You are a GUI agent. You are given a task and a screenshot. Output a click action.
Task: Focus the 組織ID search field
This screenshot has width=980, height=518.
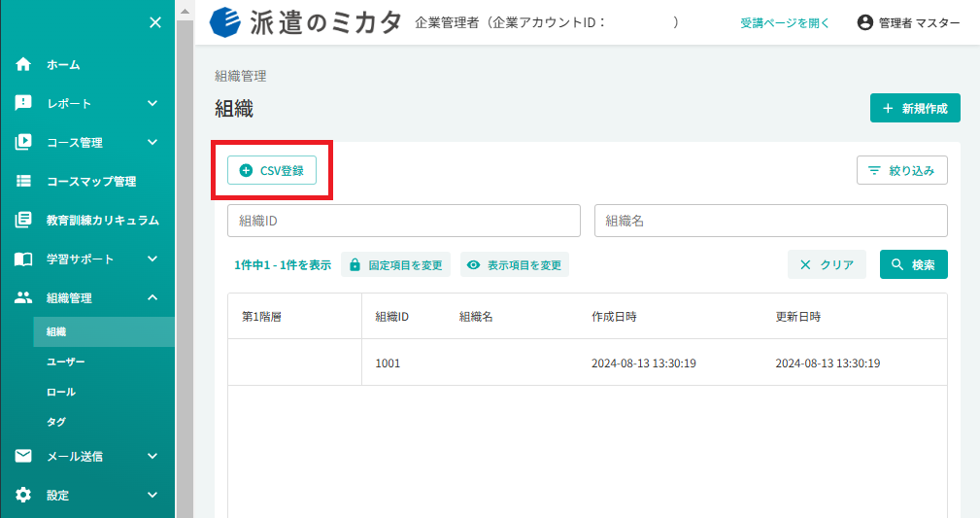(404, 221)
